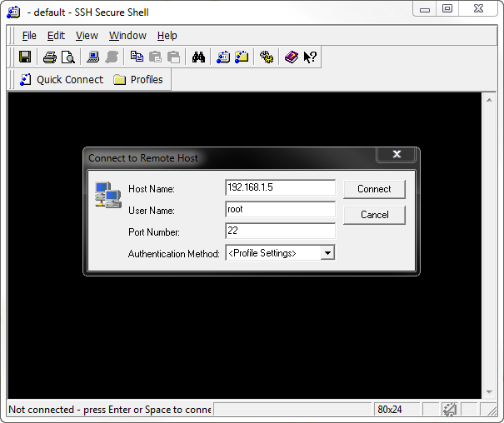Screen dimensions: 504x423
Task: Click the app icon in the title bar
Action: click(13, 12)
